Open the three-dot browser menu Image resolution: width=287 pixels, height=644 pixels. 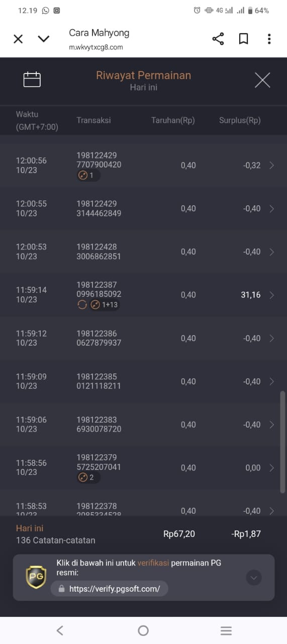pos(269,39)
